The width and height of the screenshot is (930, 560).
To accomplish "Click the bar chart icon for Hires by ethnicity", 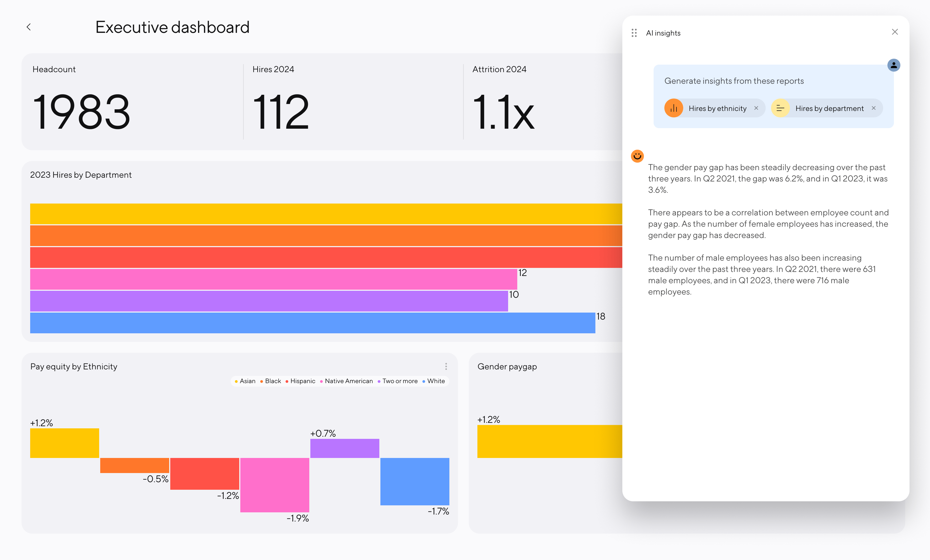I will (x=674, y=108).
